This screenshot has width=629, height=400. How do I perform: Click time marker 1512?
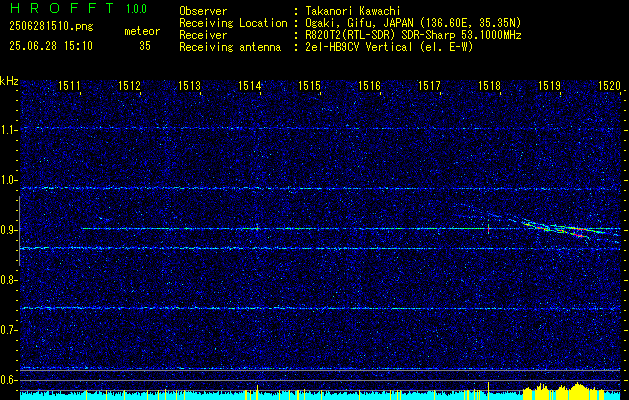coord(130,85)
